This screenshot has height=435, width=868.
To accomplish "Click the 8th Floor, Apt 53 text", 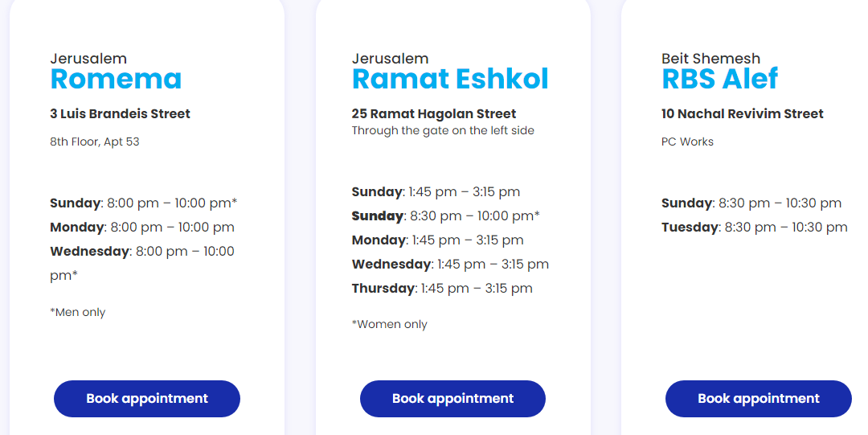I will (95, 142).
